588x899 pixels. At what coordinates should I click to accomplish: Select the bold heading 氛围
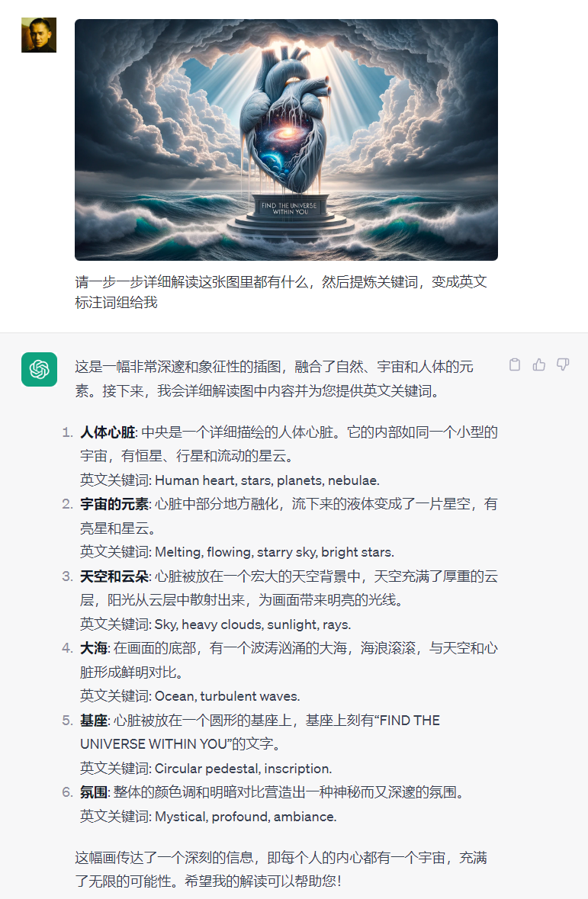[x=94, y=792]
